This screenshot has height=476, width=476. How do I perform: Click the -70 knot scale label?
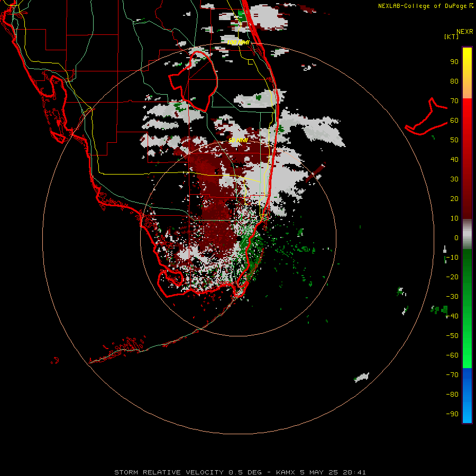452,374
